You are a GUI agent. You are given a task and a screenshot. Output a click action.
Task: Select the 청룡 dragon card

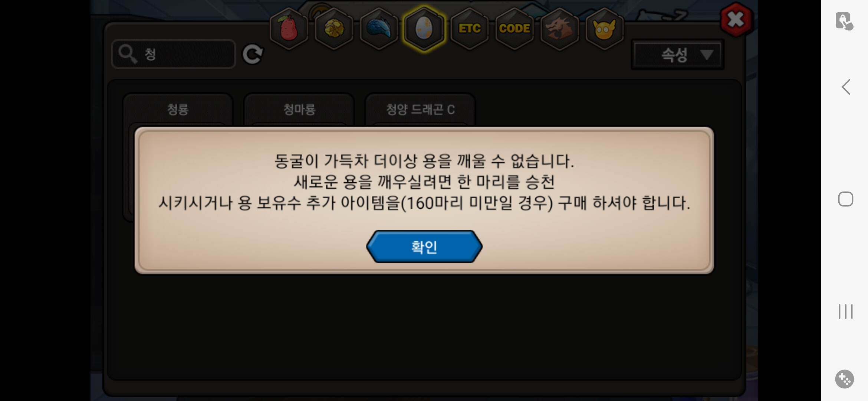(x=178, y=110)
